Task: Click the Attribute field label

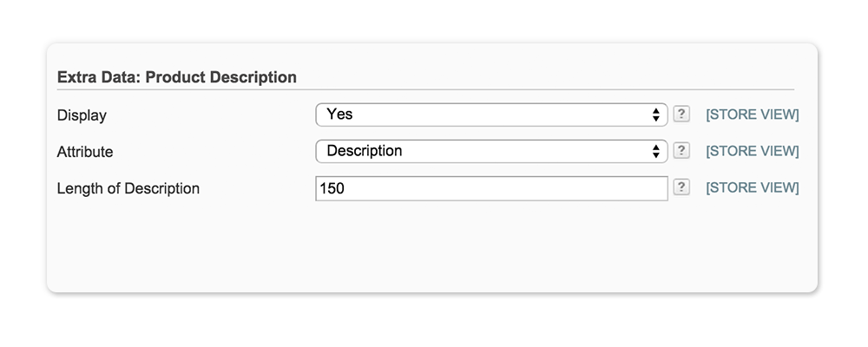Action: point(85,151)
